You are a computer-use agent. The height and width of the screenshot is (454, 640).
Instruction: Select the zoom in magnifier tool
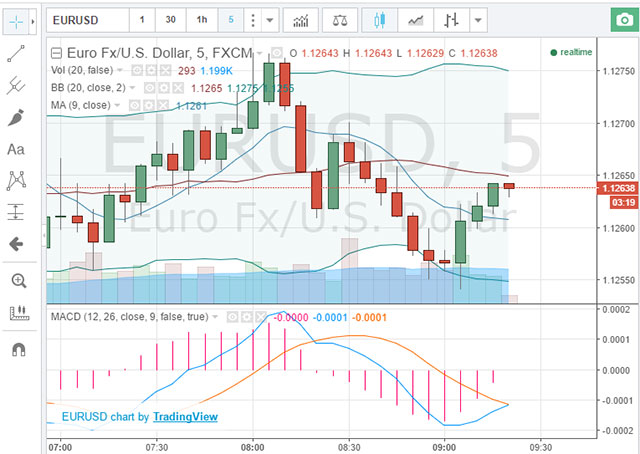[x=19, y=280]
